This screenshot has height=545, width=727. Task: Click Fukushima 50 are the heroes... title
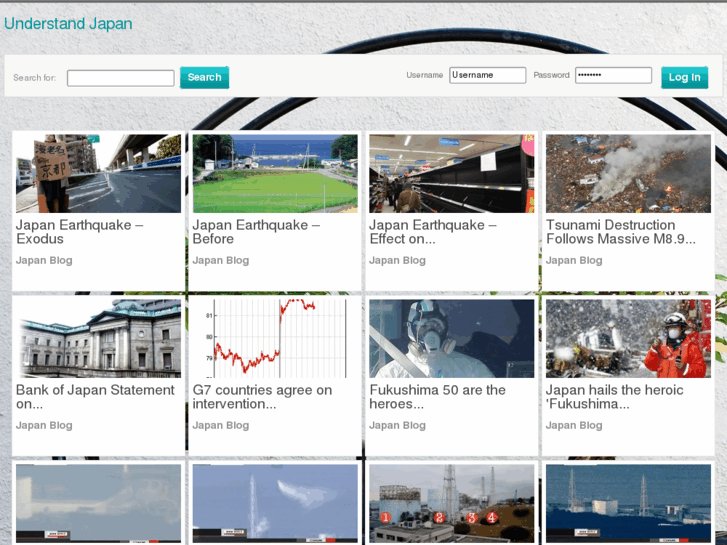pos(438,397)
